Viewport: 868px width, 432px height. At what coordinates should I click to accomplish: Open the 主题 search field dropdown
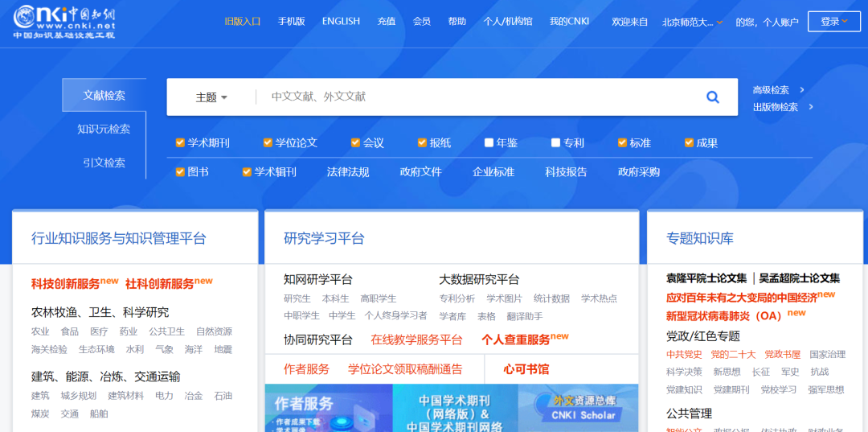point(211,97)
